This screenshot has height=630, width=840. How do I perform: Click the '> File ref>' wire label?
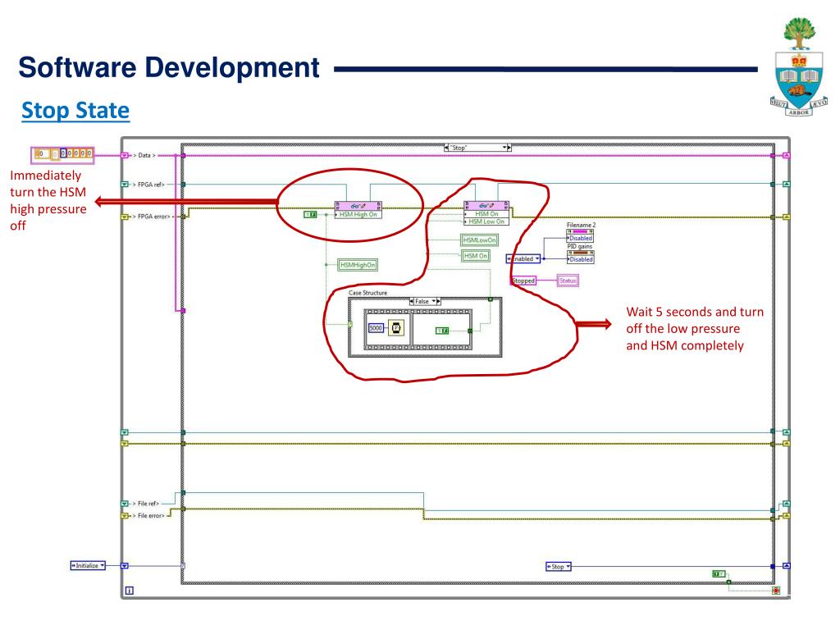(146, 504)
